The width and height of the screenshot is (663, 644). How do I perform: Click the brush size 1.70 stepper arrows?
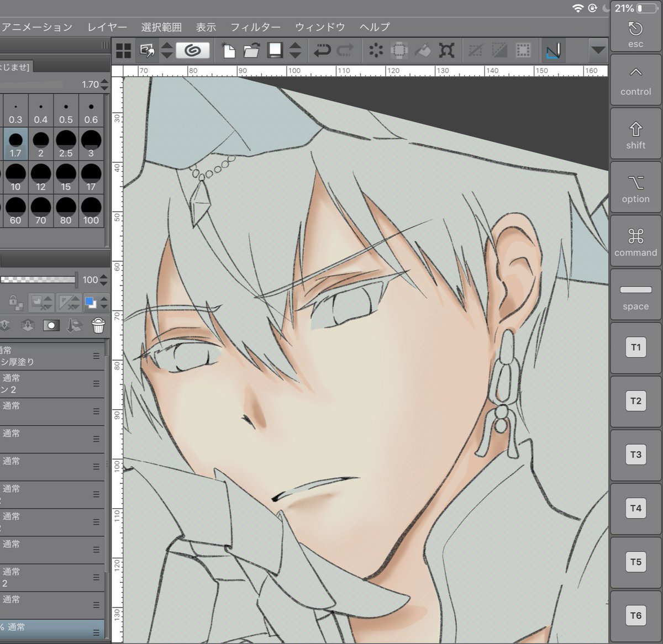click(104, 85)
